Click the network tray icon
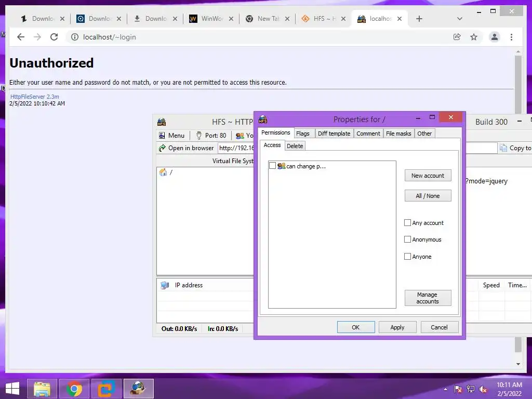This screenshot has height=399, width=532. [471, 389]
